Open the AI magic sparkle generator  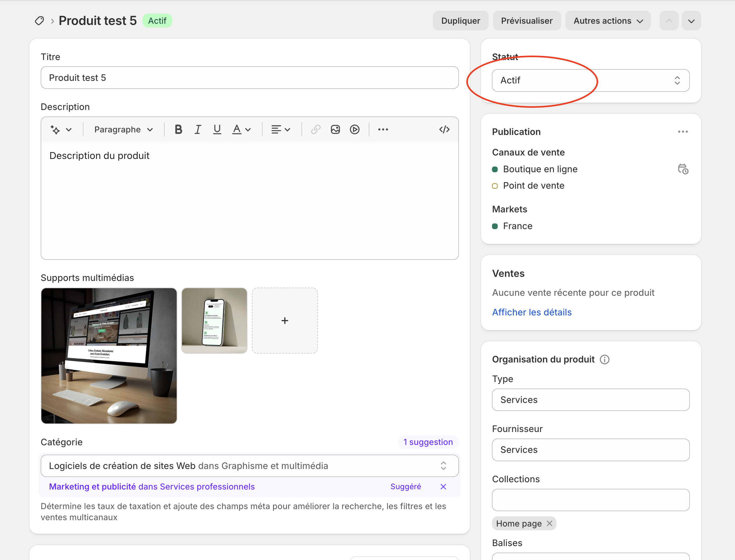[x=55, y=130]
